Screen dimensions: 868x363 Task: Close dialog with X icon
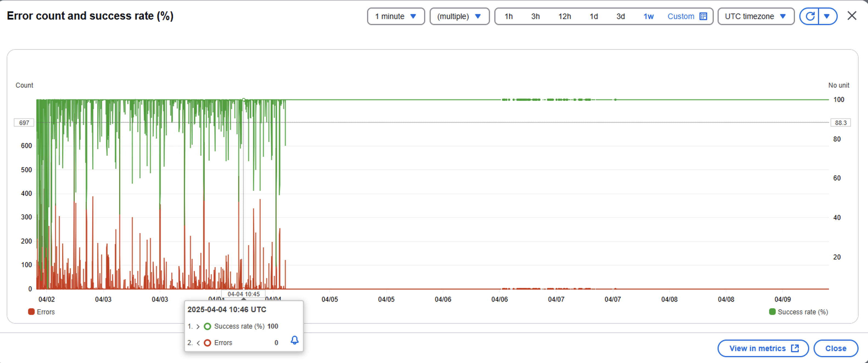[x=852, y=16]
